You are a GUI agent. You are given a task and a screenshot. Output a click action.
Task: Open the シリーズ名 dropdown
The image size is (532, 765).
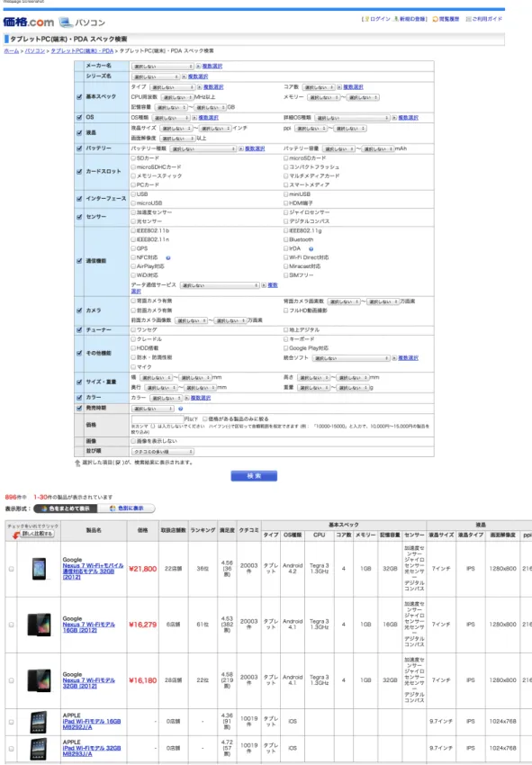click(x=156, y=76)
